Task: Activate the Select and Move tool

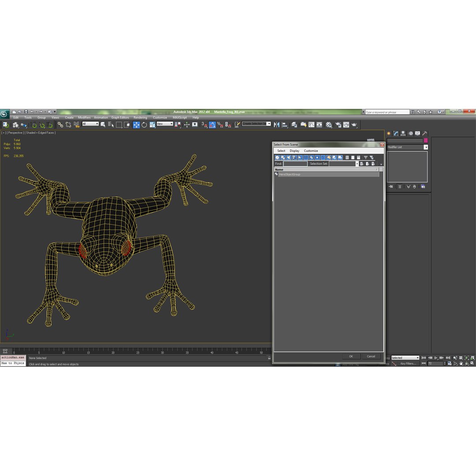Action: pos(136,124)
